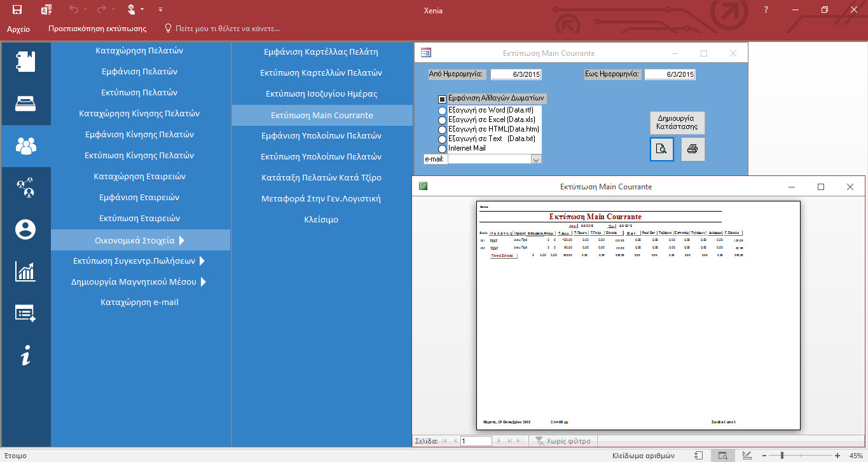Toggle the Εμφάνιση Αλλαγών Δωματίων checkbox

point(442,99)
